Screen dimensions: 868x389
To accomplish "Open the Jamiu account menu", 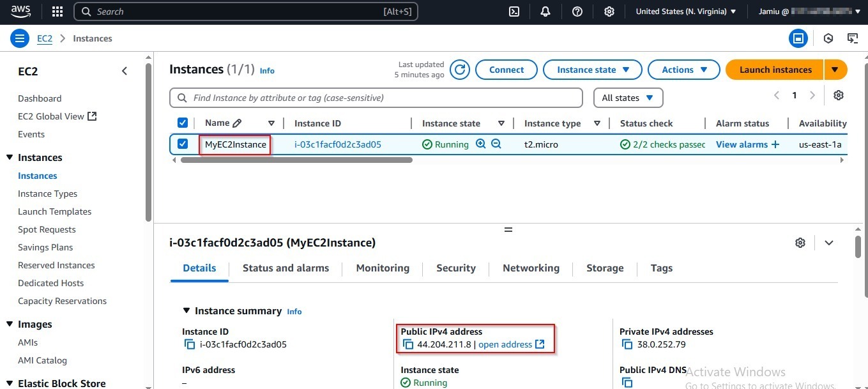I will click(809, 11).
